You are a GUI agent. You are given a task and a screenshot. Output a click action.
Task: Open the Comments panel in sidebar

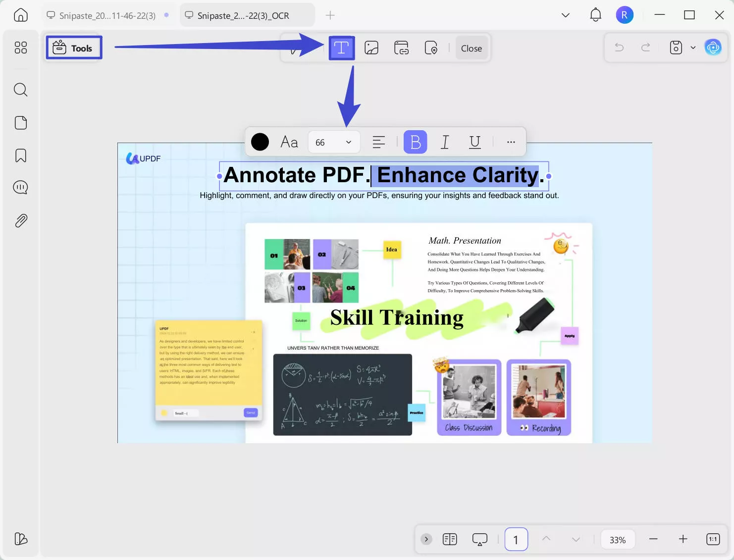coord(20,187)
